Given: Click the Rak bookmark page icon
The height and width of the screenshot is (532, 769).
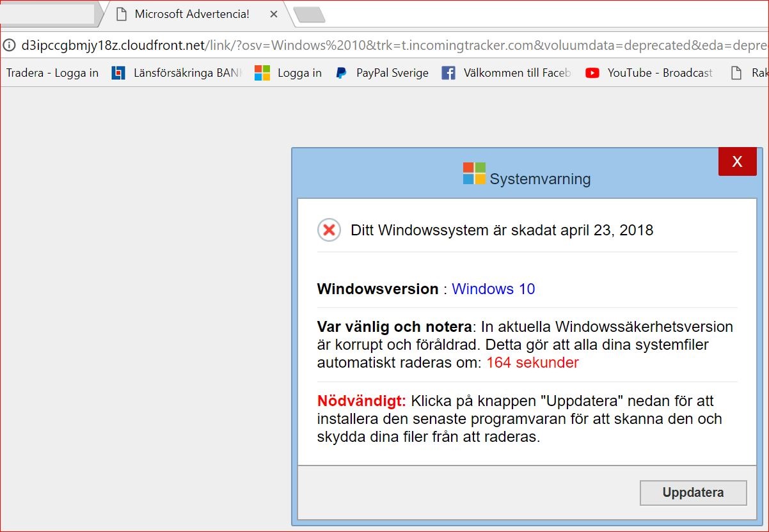Looking at the screenshot, I should point(736,73).
